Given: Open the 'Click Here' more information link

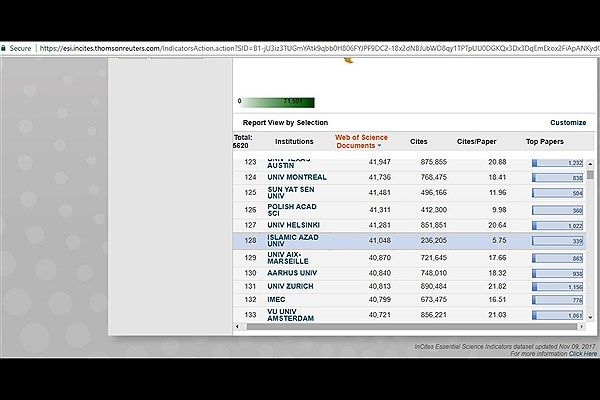Looking at the screenshot, I should [x=583, y=353].
